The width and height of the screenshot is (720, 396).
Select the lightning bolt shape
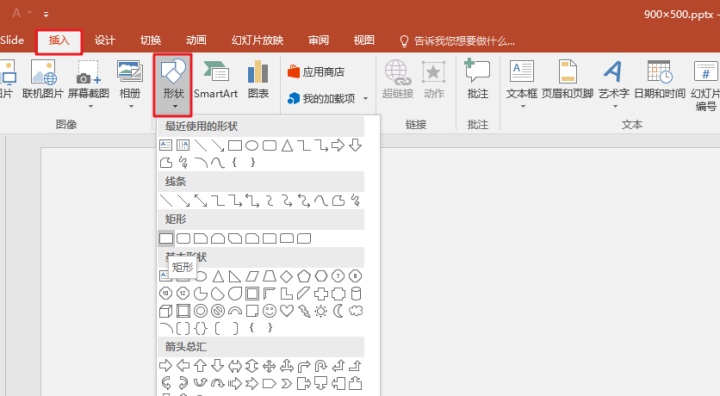304,311
